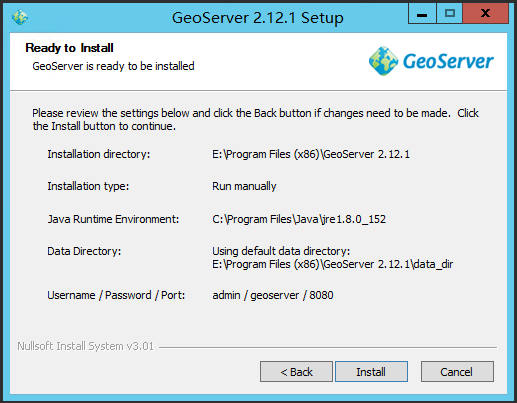
Task: Start installation with the Install button
Action: coord(371,372)
